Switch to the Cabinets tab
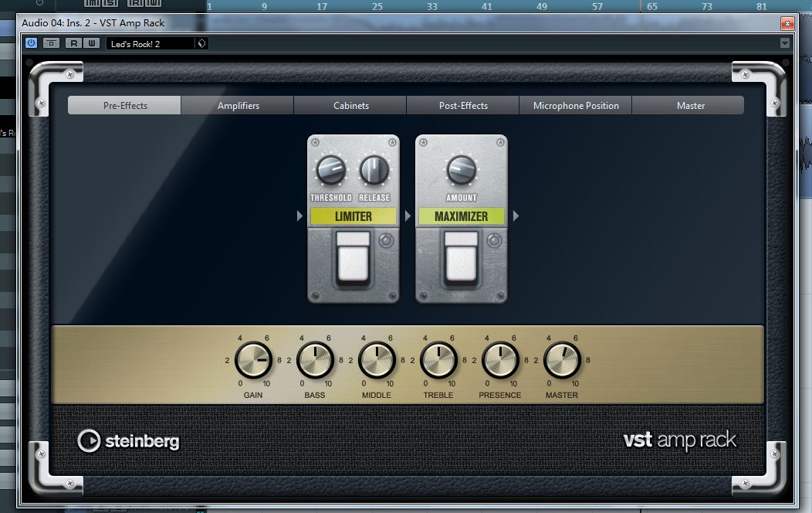 pos(350,105)
